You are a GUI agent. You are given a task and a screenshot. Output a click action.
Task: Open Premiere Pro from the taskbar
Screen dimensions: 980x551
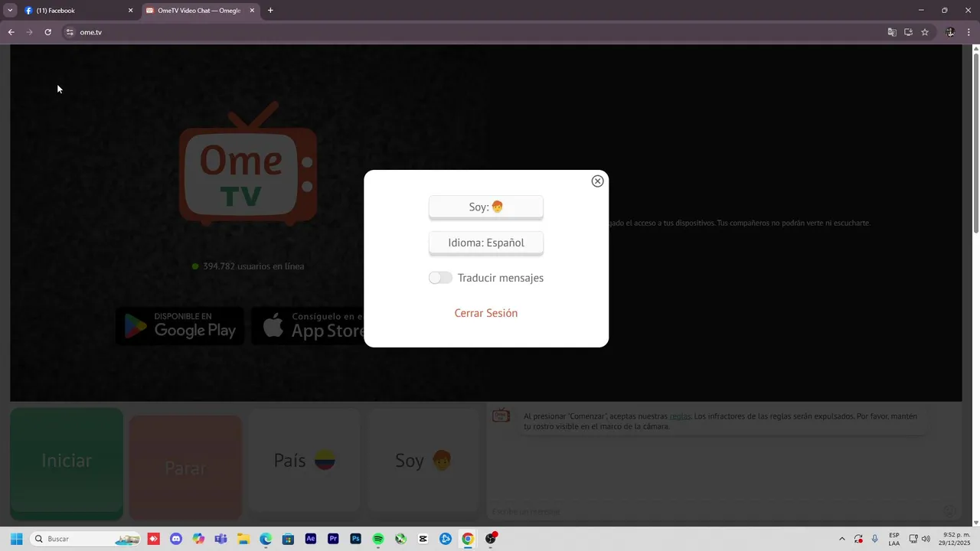[x=333, y=539]
